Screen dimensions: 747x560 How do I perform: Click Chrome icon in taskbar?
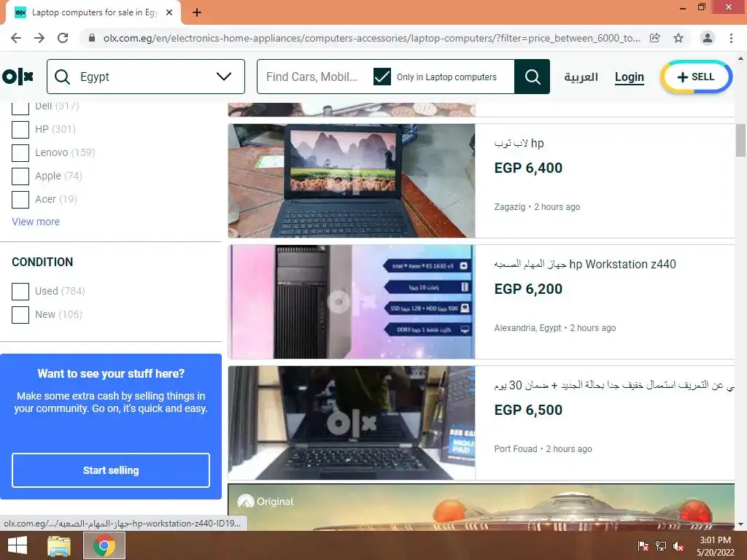104,545
